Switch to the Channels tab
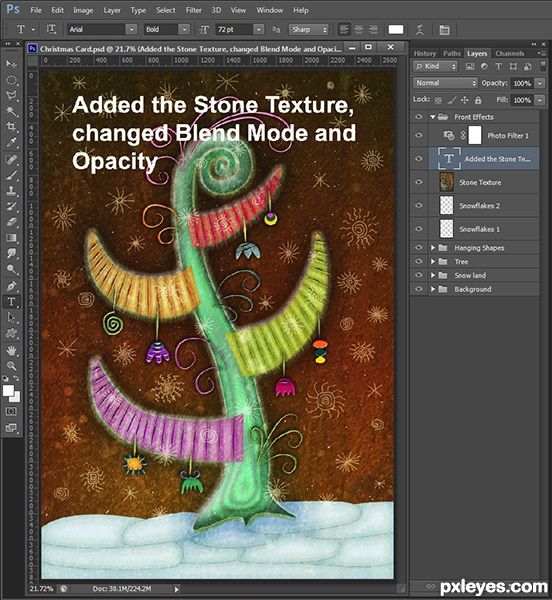This screenshot has width=552, height=600. click(x=510, y=53)
